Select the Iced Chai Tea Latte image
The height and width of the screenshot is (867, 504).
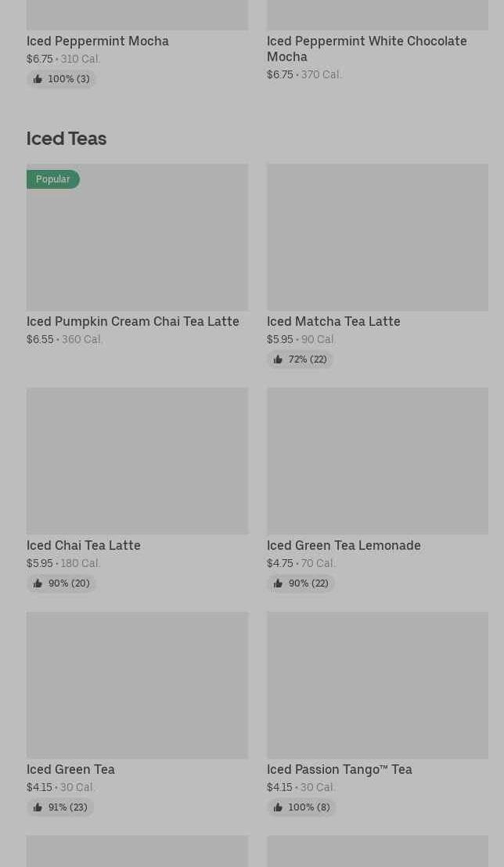137,461
